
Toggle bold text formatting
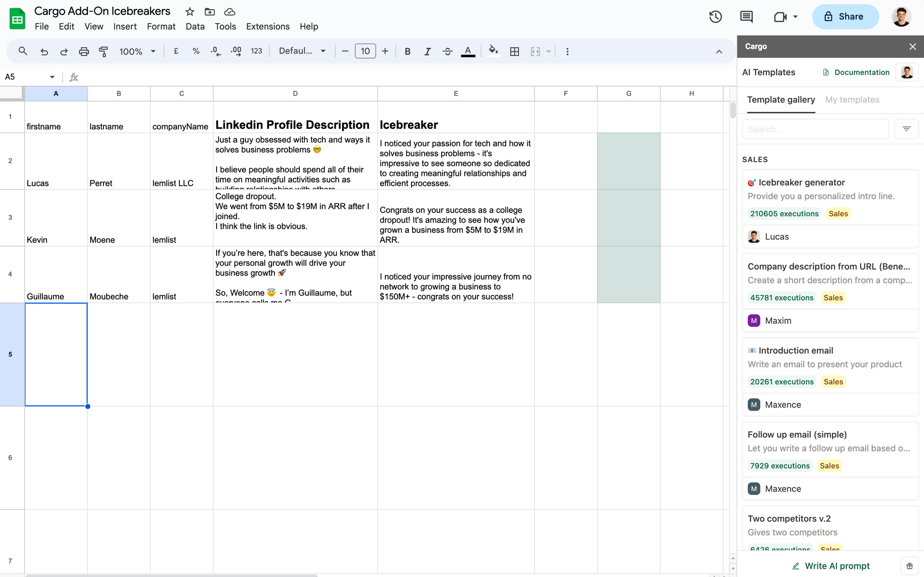(407, 51)
